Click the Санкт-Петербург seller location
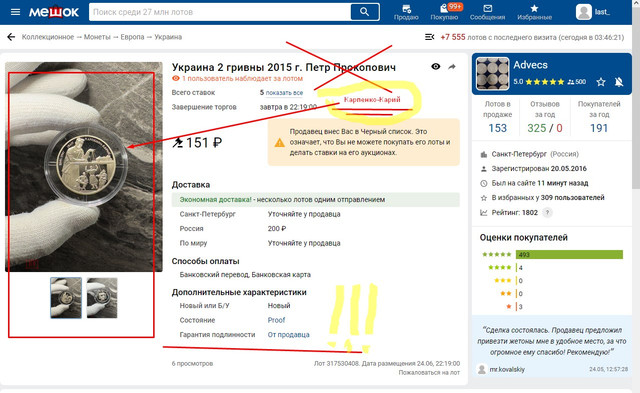 coord(519,154)
